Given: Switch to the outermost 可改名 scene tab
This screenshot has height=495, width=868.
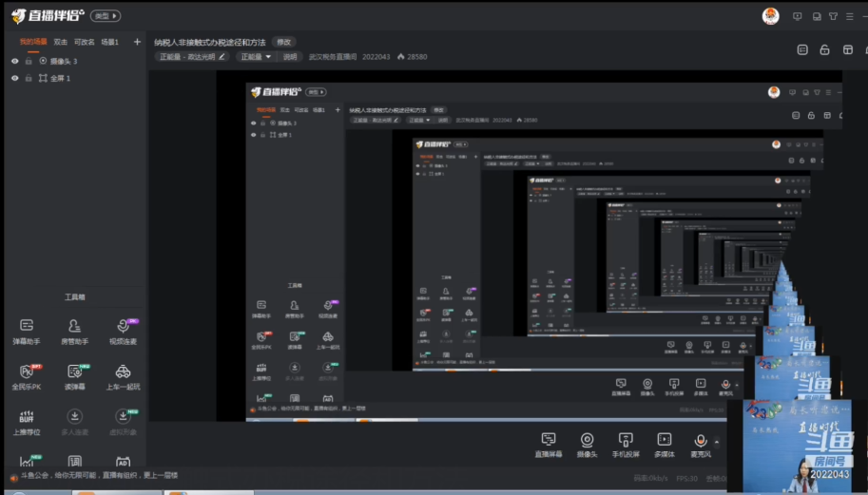Looking at the screenshot, I should tap(85, 42).
